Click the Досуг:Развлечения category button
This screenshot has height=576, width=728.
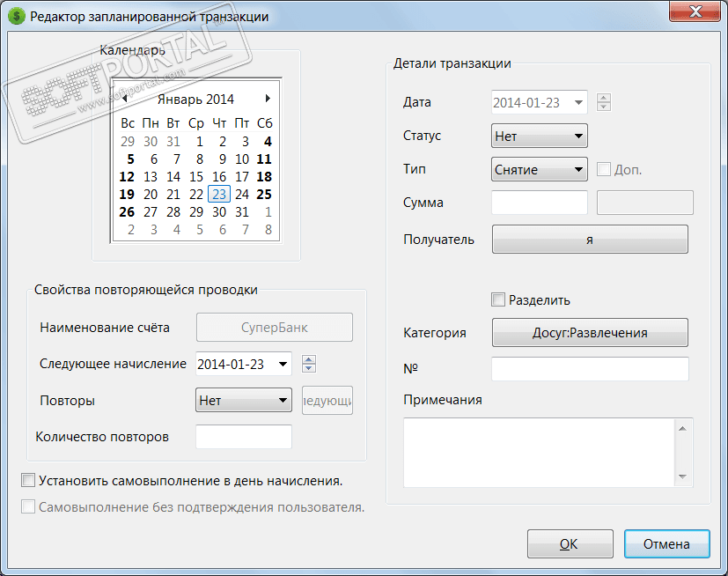click(x=590, y=333)
